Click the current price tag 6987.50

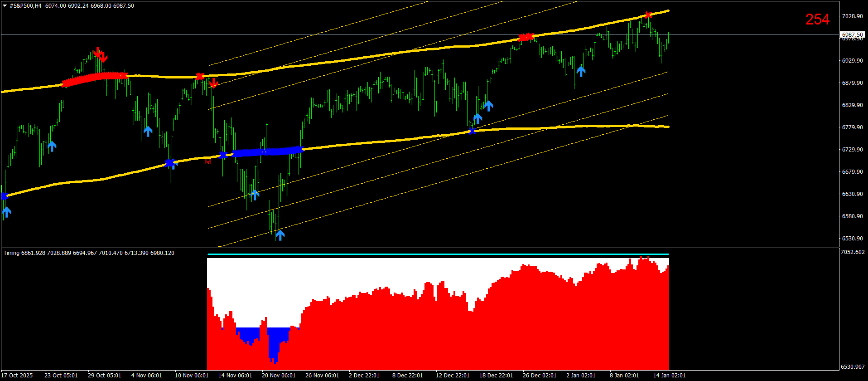click(x=852, y=34)
